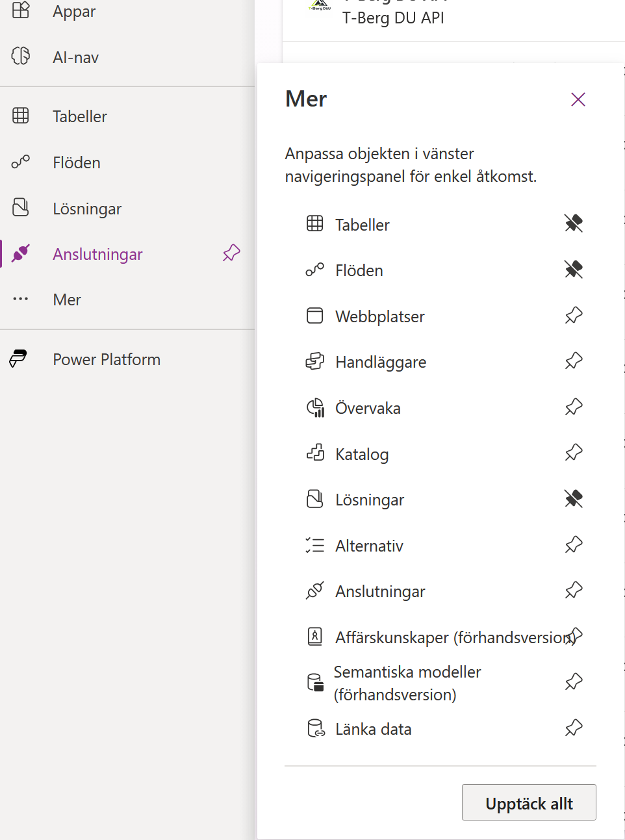This screenshot has height=840, width=625.
Task: Open Webbplatser from the Mer panel
Action: 380,316
